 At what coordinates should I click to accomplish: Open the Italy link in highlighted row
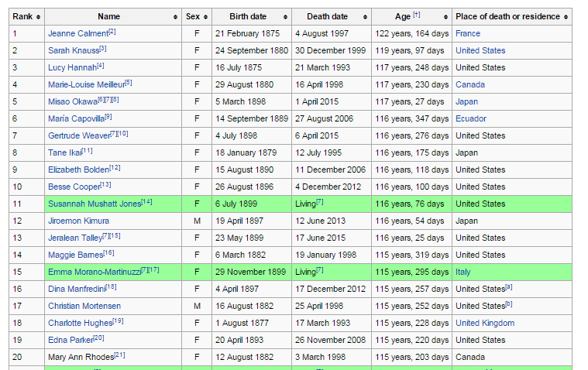coord(462,272)
